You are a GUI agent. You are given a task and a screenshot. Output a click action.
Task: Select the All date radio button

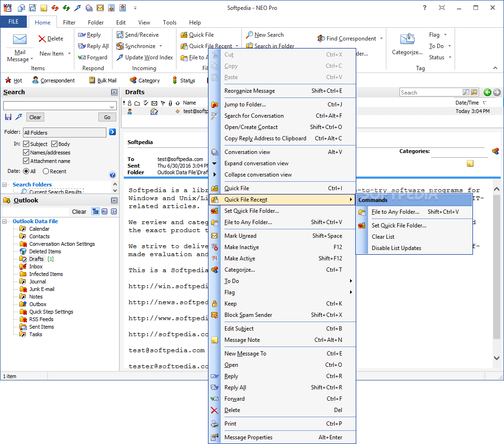(26, 171)
